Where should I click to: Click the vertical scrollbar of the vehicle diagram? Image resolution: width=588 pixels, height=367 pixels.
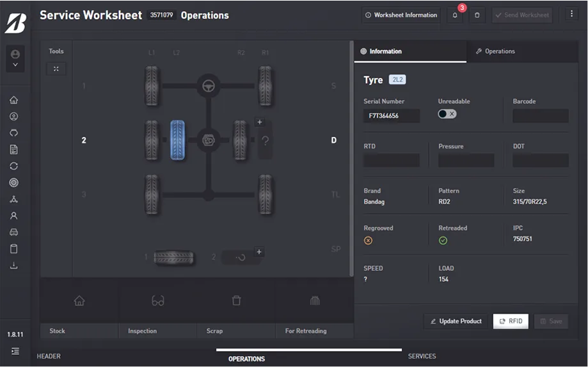pos(351,159)
